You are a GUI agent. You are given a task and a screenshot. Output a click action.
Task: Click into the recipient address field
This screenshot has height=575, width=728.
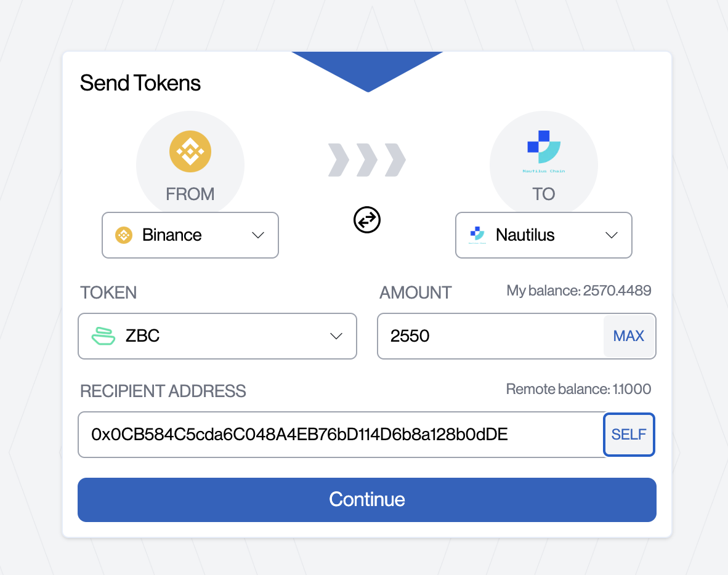(341, 435)
